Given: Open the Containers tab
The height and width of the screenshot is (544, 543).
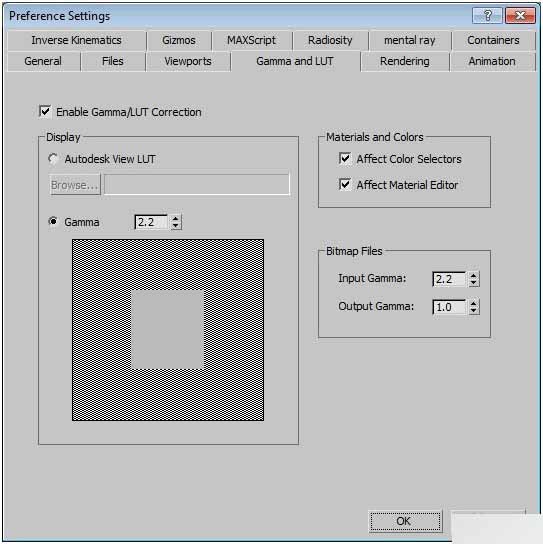Looking at the screenshot, I should pyautogui.click(x=493, y=40).
